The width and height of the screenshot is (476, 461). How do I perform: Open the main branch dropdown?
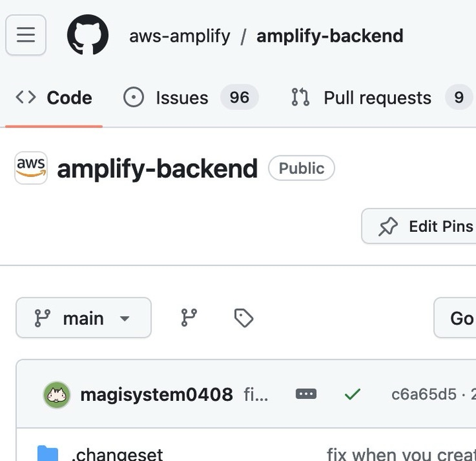83,318
